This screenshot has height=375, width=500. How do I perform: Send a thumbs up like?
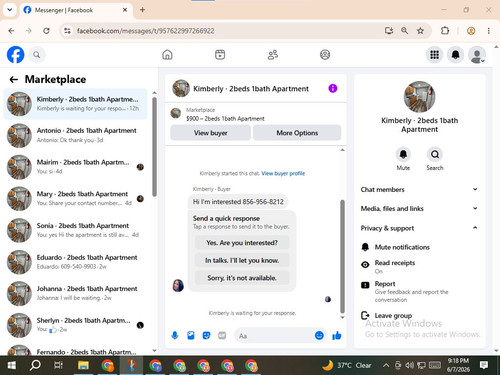(337, 335)
